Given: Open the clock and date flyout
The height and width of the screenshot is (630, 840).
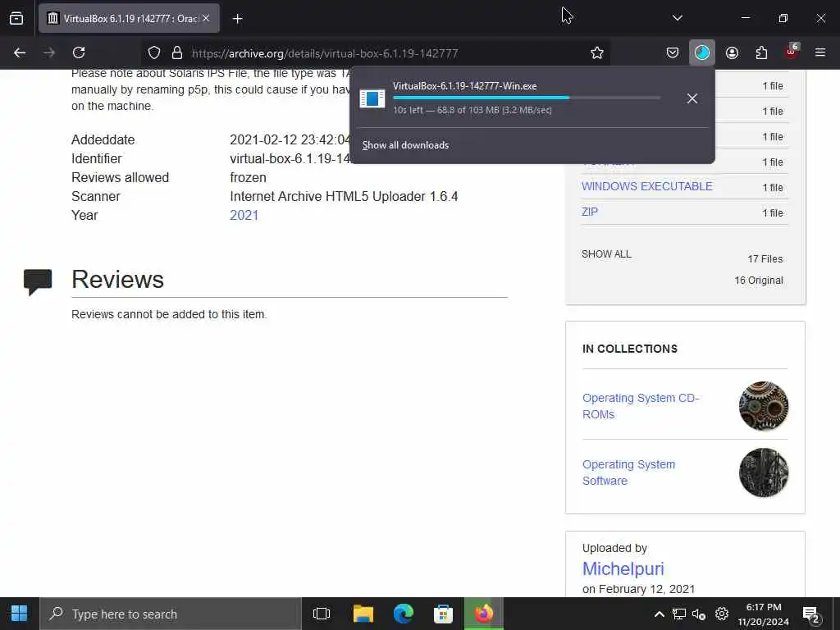Looking at the screenshot, I should pyautogui.click(x=764, y=614).
